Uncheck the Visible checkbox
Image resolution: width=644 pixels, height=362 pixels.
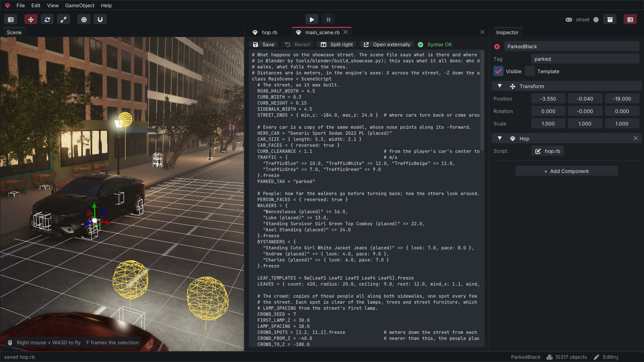point(498,71)
